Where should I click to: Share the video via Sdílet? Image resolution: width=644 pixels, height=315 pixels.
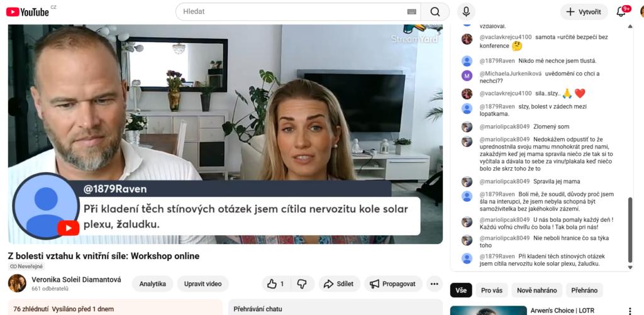(339, 284)
